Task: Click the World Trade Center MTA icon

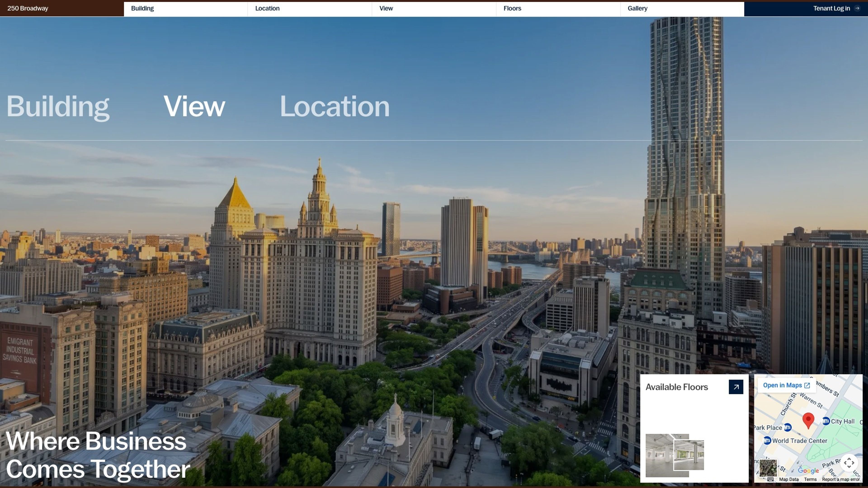Action: (767, 441)
